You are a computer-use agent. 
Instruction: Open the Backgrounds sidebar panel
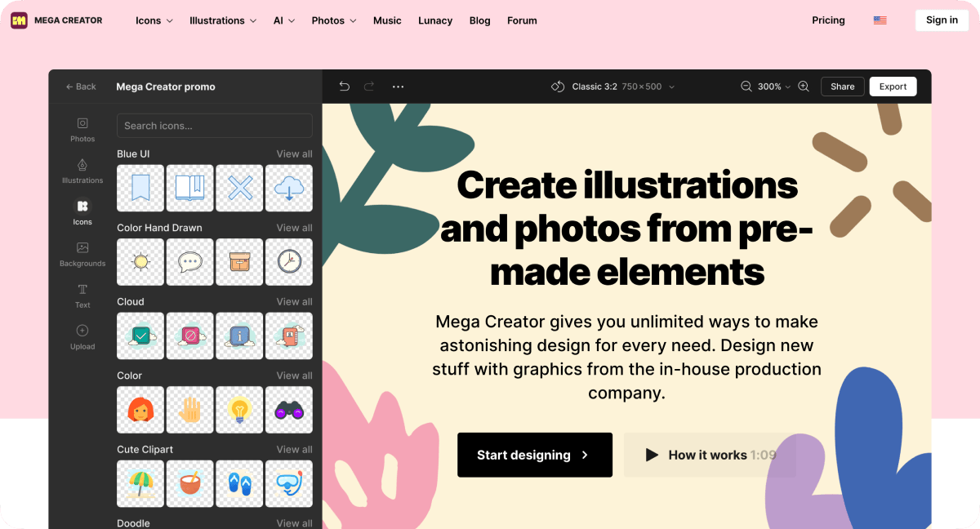pyautogui.click(x=82, y=254)
